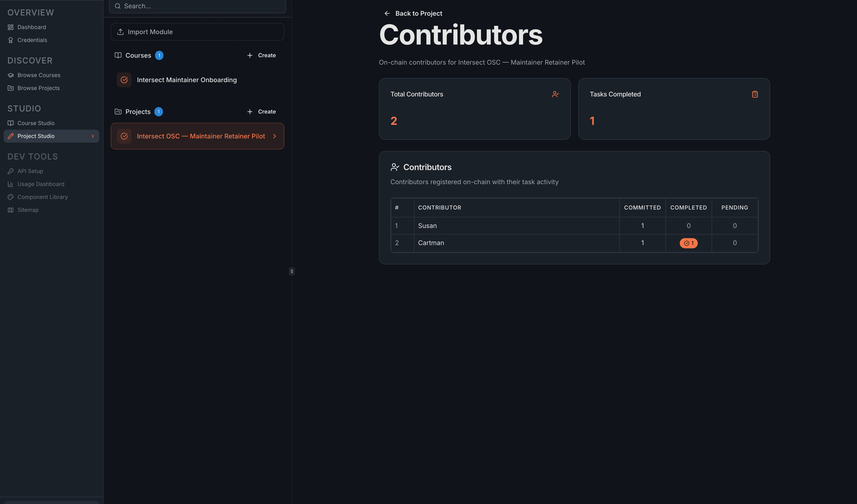This screenshot has height=504, width=857.
Task: Select Browse Courses in the Discover section
Action: (39, 75)
